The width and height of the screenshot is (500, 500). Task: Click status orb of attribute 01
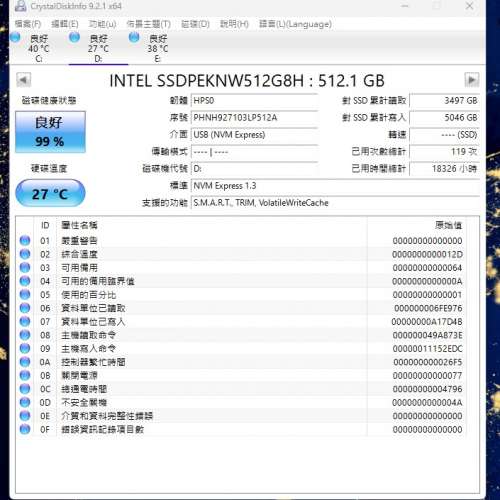point(25,241)
